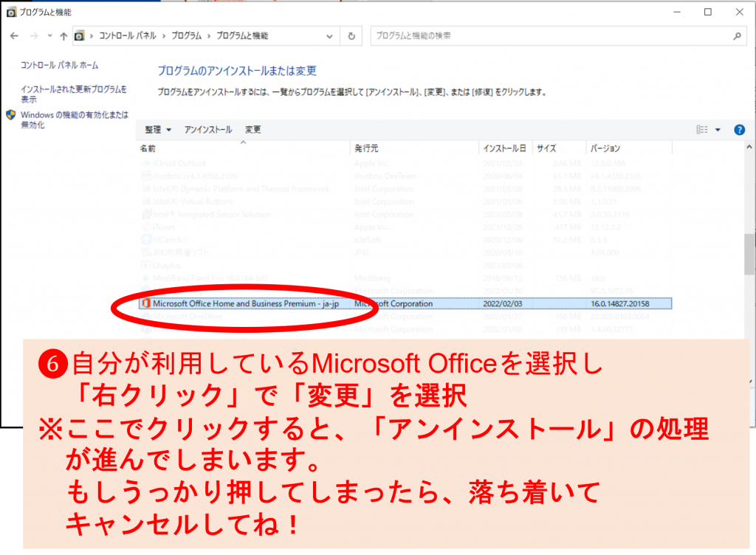Select Intel(R) Virtual Buttons program row
Image resolution: width=756 pixels, height=555 pixels.
coord(405,201)
